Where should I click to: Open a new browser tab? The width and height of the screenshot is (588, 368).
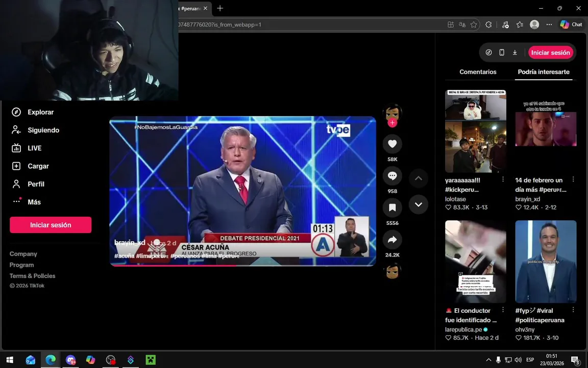[x=220, y=8]
